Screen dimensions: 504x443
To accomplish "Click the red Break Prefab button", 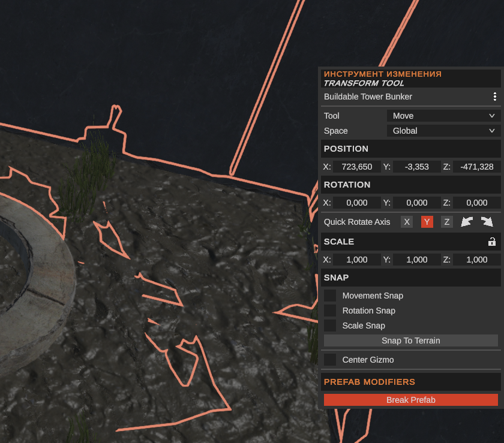I will pyautogui.click(x=411, y=400).
